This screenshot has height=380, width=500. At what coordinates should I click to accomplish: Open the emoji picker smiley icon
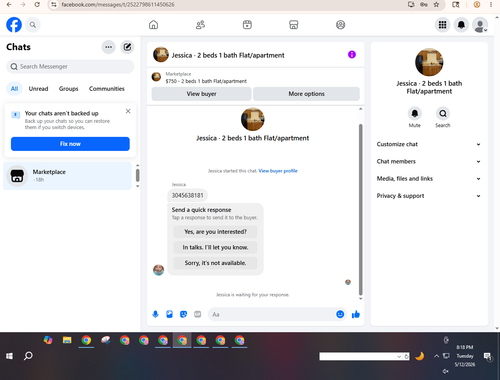pos(340,314)
